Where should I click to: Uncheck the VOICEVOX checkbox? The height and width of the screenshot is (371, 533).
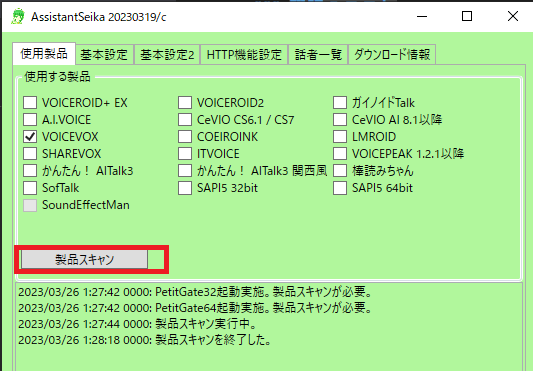pyautogui.click(x=30, y=136)
